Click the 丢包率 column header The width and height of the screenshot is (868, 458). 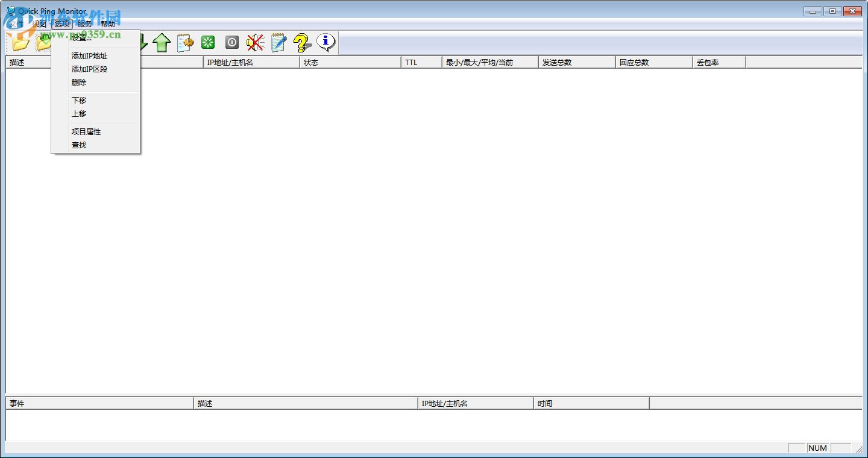(719, 61)
